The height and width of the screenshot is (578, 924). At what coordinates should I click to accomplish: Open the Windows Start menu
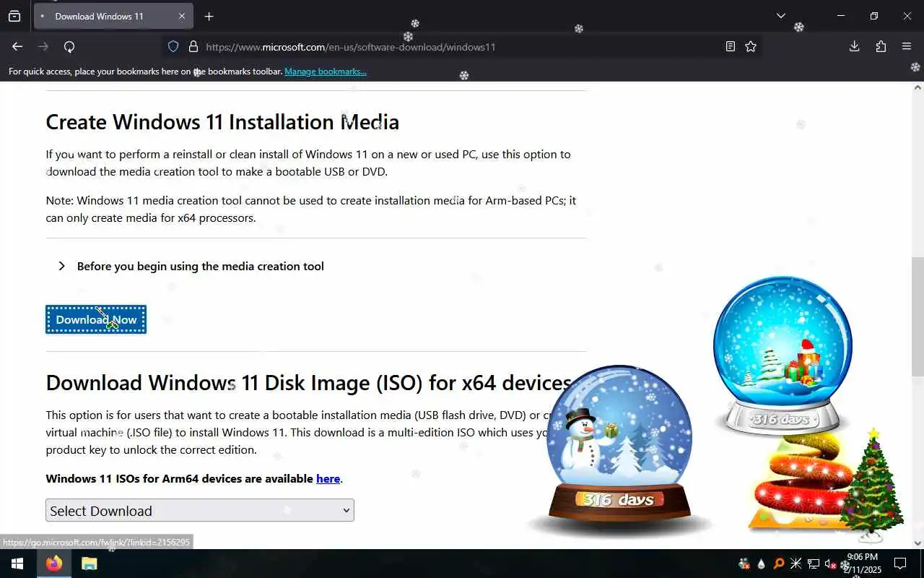pyautogui.click(x=17, y=564)
